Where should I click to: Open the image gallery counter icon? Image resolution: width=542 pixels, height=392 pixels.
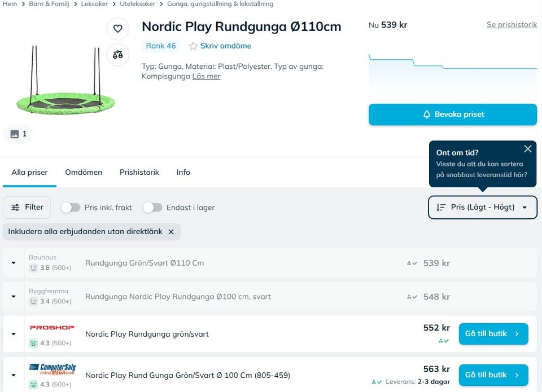click(19, 134)
